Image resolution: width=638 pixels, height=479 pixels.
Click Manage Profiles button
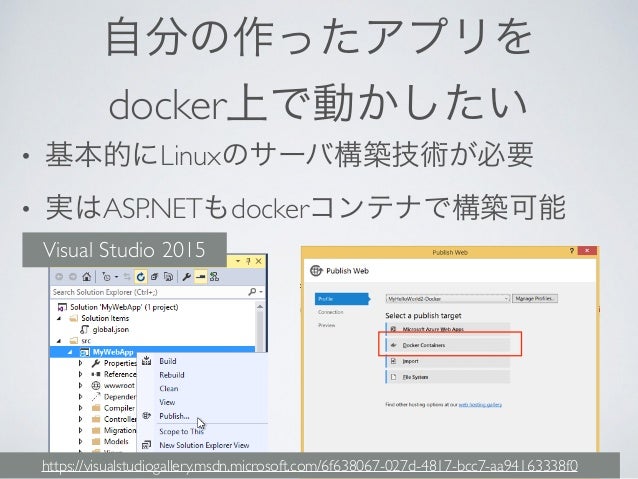click(535, 299)
